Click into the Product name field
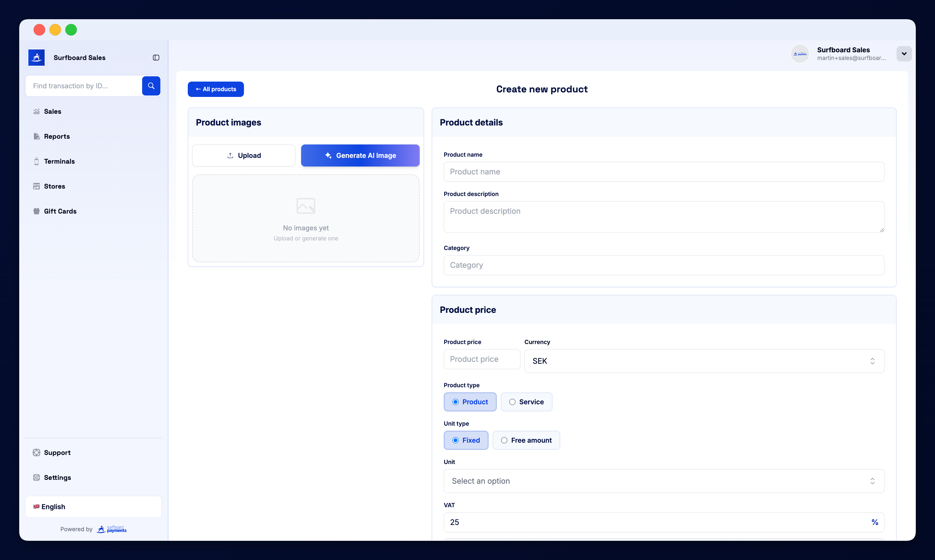 tap(663, 172)
